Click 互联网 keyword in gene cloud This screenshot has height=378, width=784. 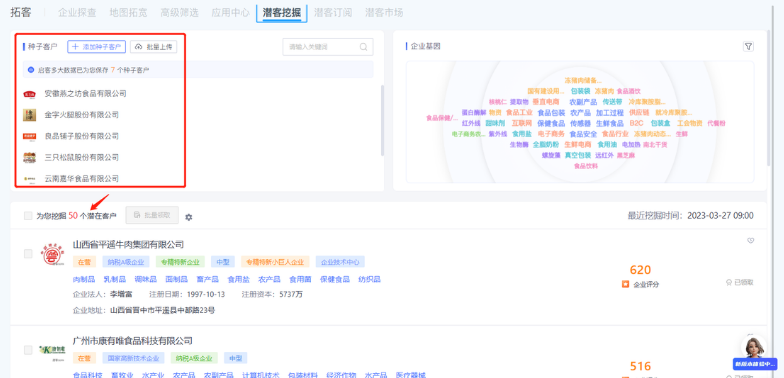coord(522,123)
